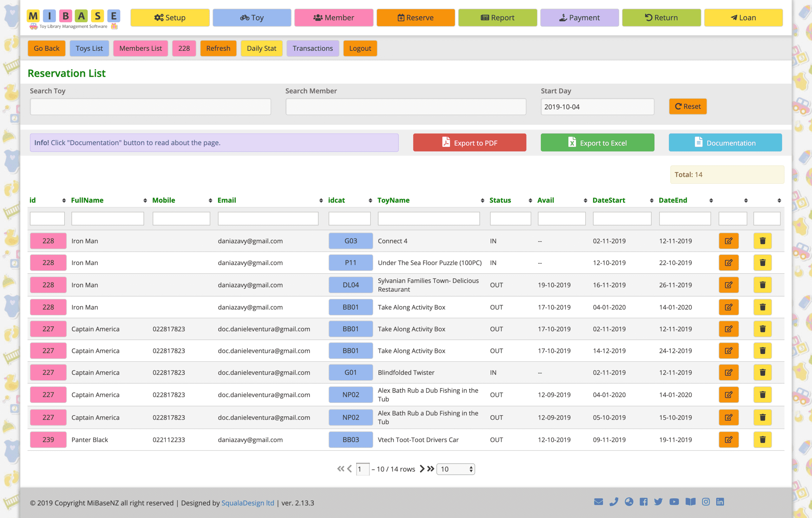Open Members List
Image resolution: width=812 pixels, height=518 pixels.
pos(141,48)
